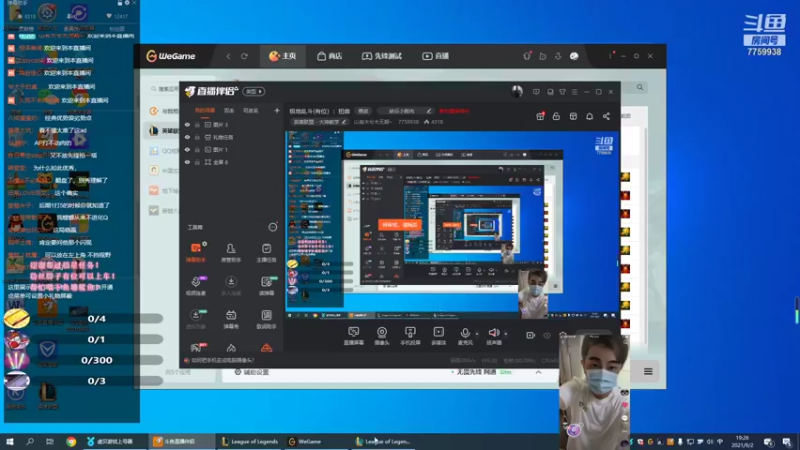Viewport: 800px width, 450px height.
Task: Open the 直播伴侣 title bar menu lines
Action: [x=574, y=92]
